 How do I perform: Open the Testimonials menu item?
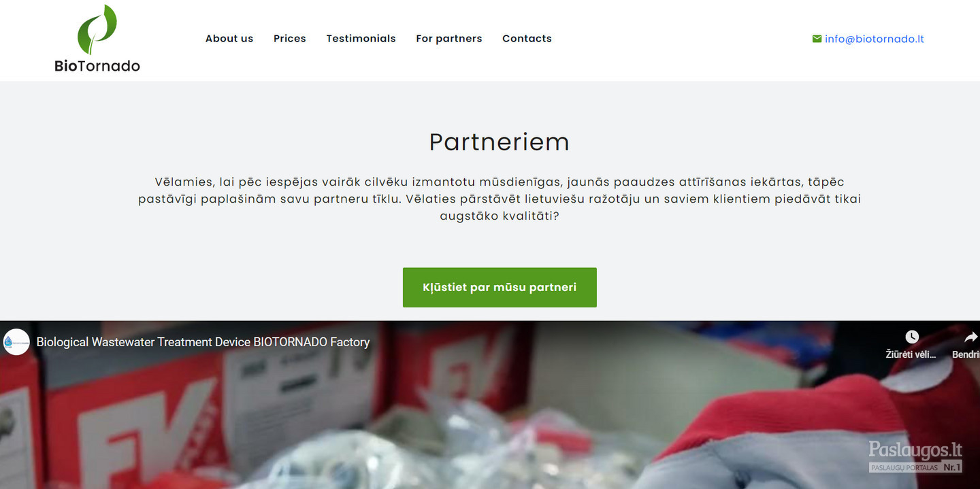tap(361, 39)
